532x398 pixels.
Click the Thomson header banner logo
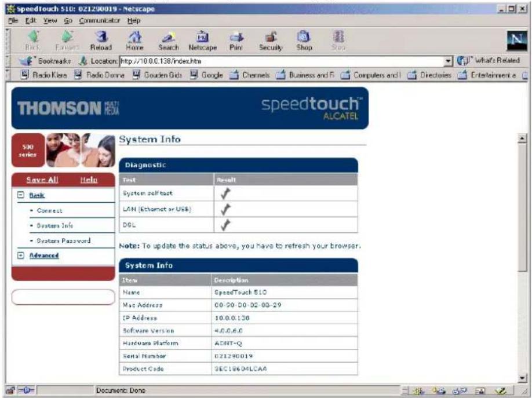68,108
